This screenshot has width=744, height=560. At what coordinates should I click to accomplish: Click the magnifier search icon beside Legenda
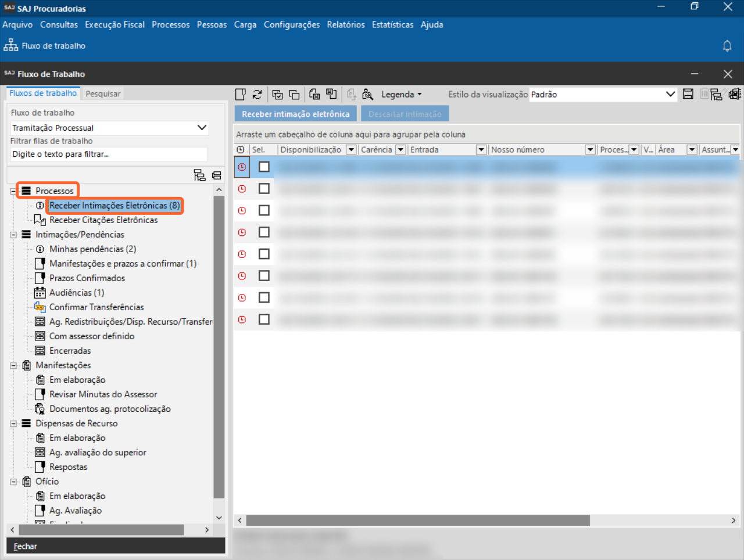(367, 95)
